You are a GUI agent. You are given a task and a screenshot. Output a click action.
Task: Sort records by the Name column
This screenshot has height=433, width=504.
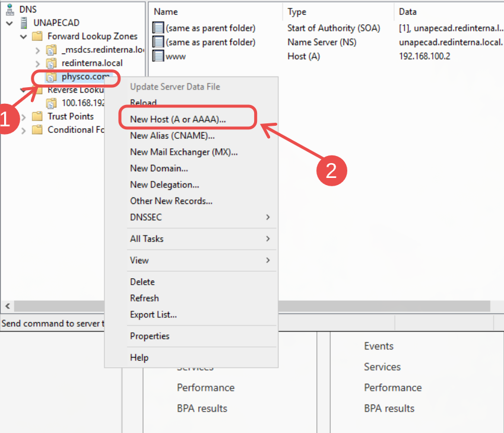pos(216,12)
